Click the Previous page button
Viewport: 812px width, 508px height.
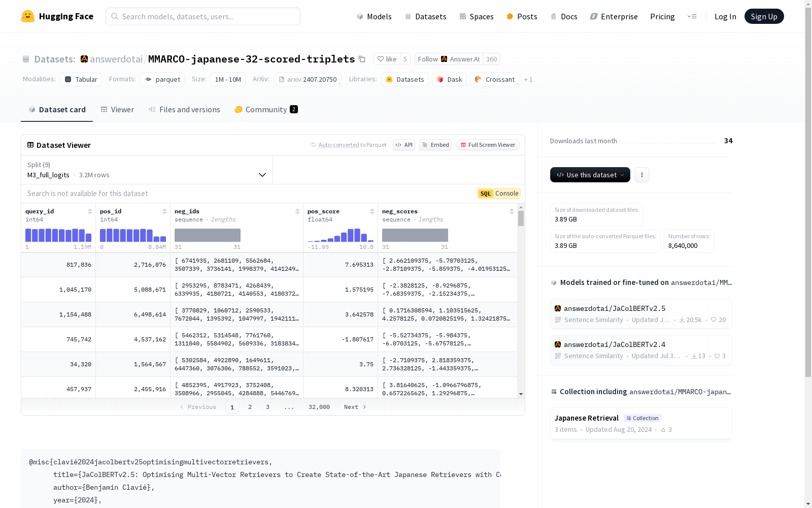click(x=198, y=407)
